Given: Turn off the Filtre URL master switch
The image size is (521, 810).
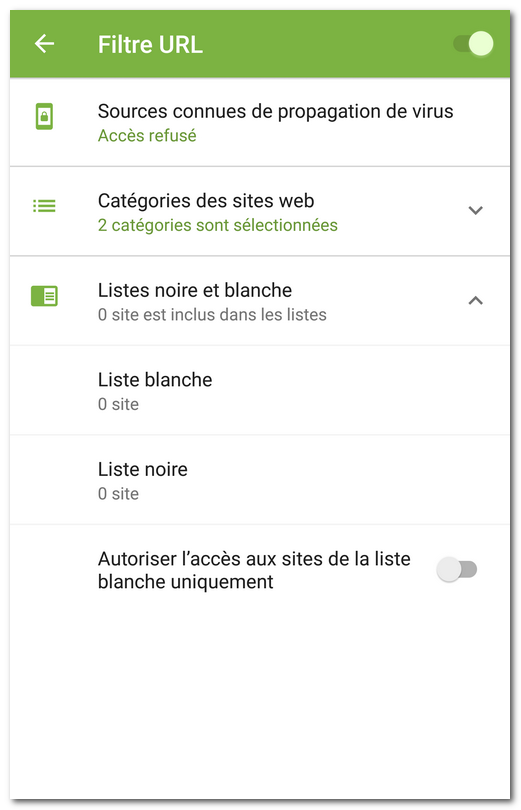Looking at the screenshot, I should click(x=473, y=44).
